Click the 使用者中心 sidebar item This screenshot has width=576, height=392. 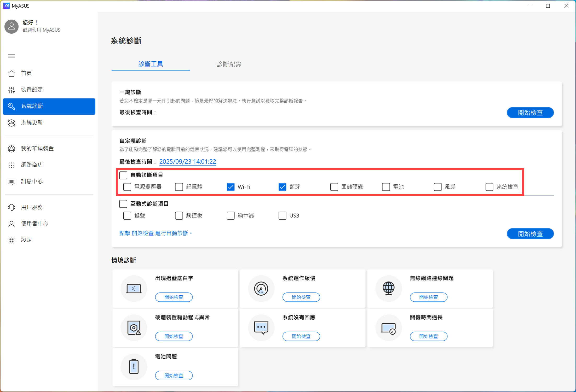[34, 224]
